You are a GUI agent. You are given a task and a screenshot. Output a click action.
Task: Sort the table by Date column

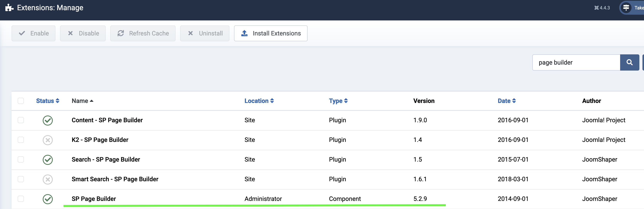507,101
